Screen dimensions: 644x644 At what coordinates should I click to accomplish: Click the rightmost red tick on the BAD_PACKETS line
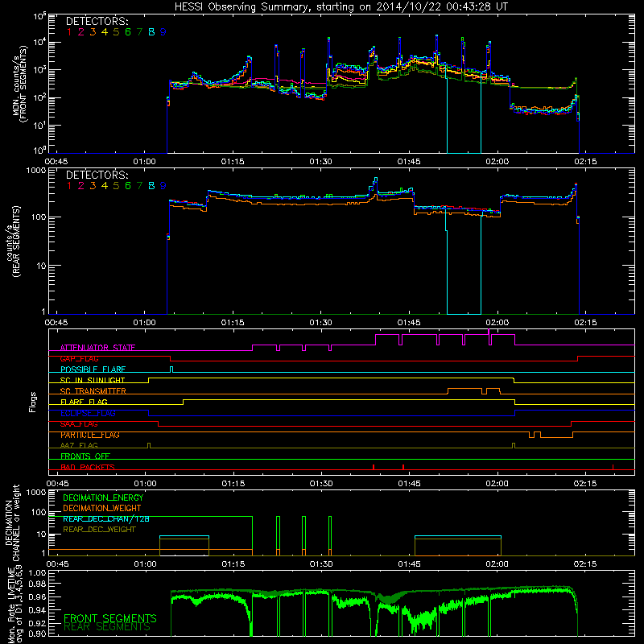pos(613,467)
